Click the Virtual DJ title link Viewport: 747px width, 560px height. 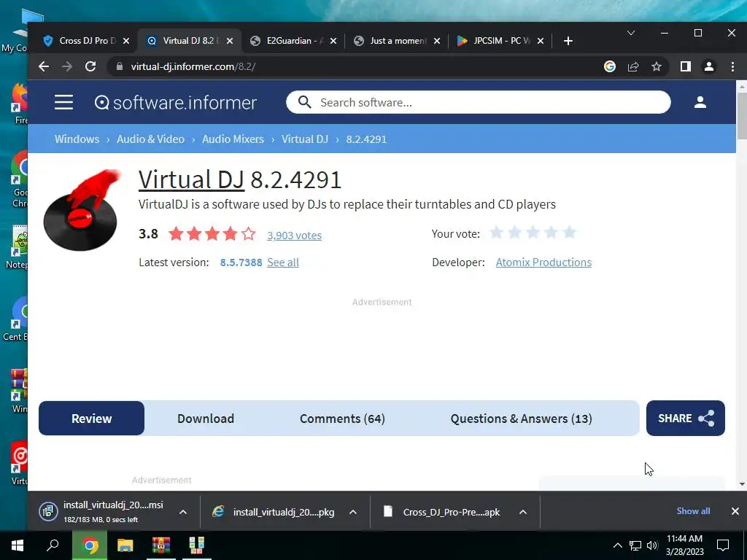[x=192, y=179]
